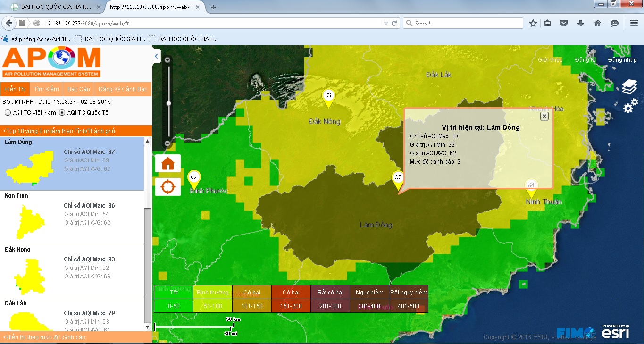This screenshot has width=644, height=344.
Task: Click the Giới thiệu link
Action: pos(550,60)
